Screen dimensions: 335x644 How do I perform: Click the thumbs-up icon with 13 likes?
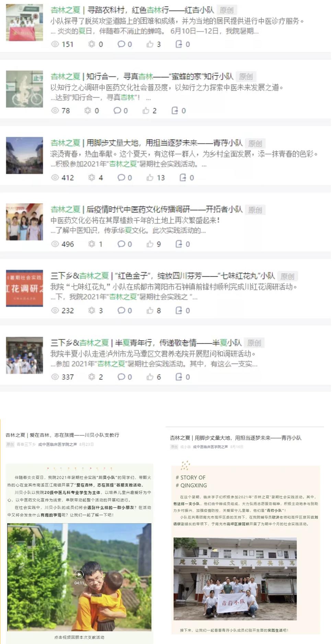point(150,177)
